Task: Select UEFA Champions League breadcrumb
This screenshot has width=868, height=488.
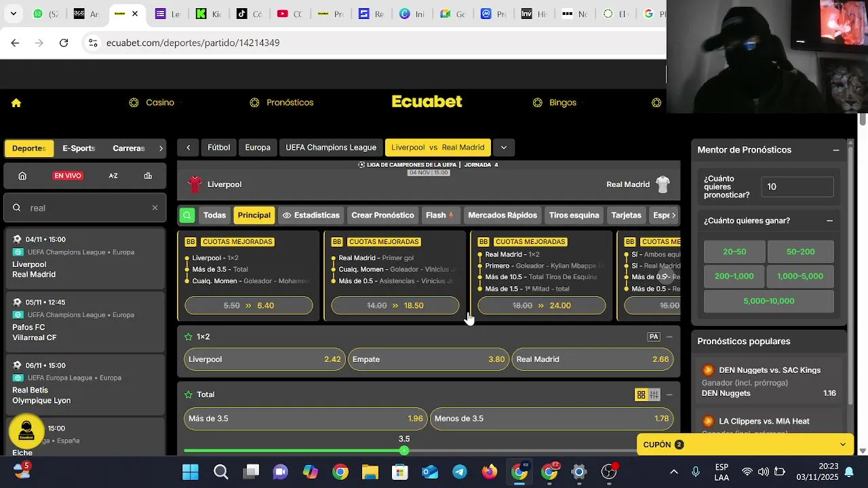Action: pos(331,148)
